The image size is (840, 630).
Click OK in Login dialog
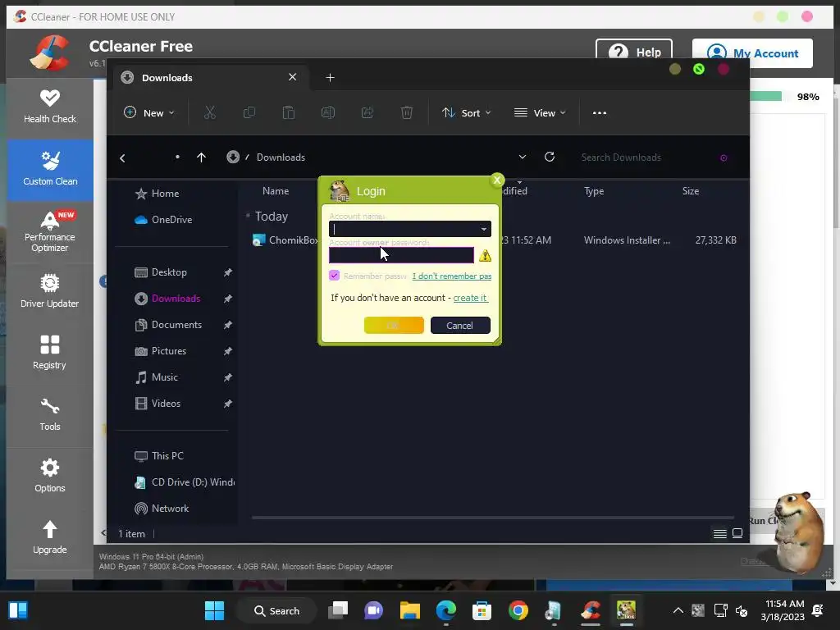pyautogui.click(x=394, y=325)
